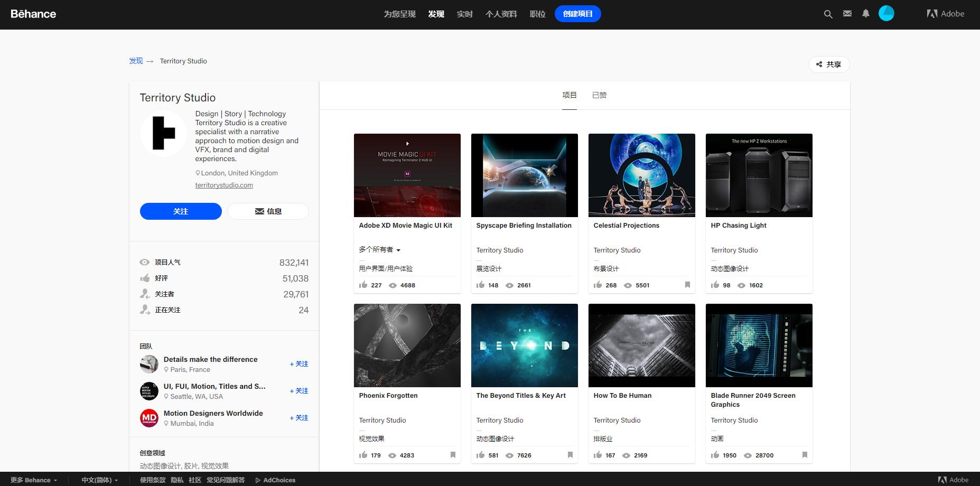980x486 pixels.
Task: Like the Celestial Projections project
Action: (598, 285)
